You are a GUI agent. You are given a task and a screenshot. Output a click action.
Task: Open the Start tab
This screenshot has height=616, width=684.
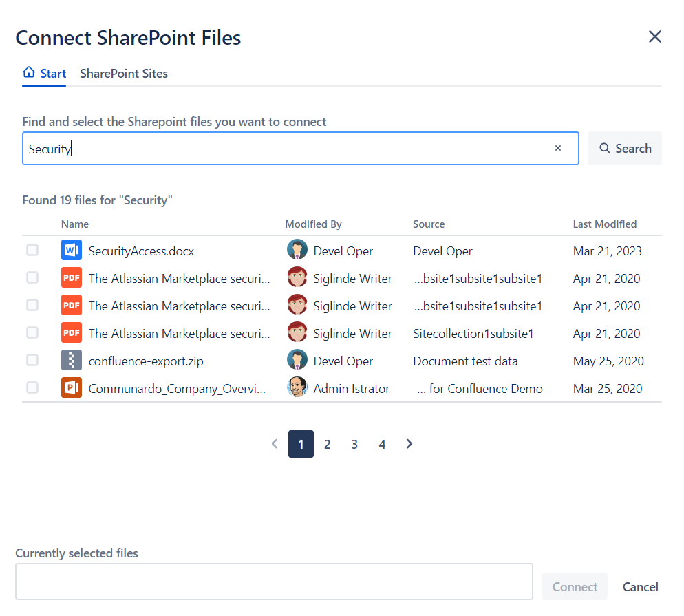pos(45,74)
